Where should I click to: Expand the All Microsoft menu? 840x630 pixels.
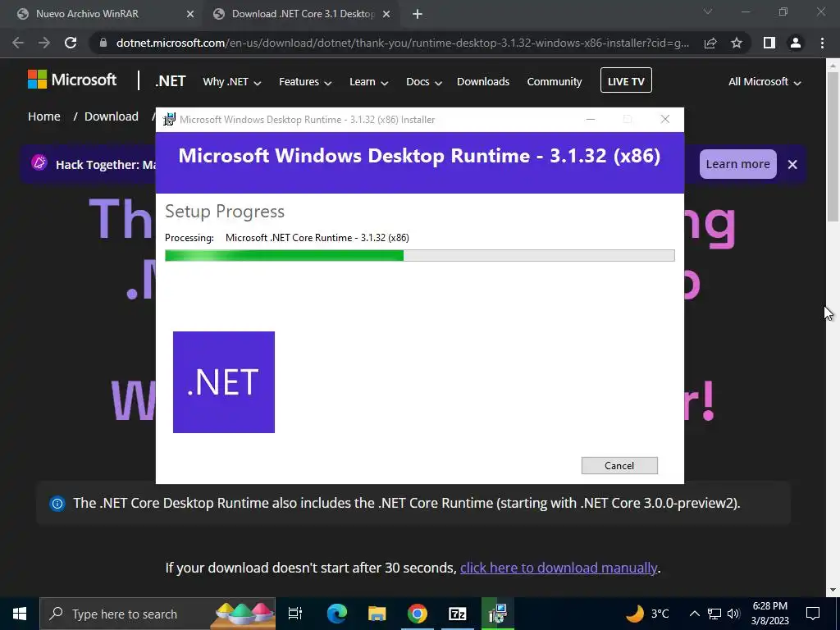click(x=765, y=82)
